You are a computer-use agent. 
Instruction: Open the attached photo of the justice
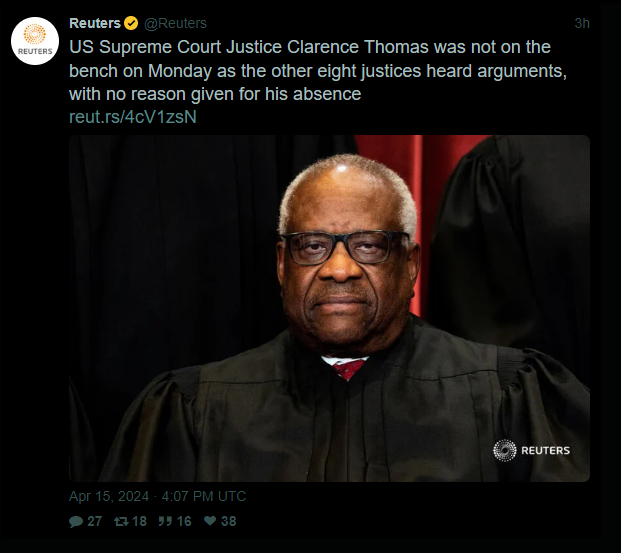(330, 308)
